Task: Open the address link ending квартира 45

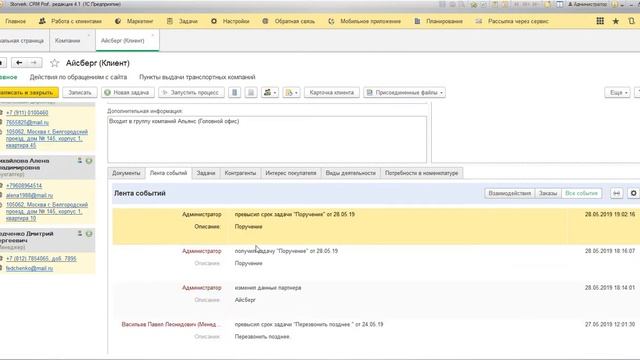Action: (x=47, y=138)
